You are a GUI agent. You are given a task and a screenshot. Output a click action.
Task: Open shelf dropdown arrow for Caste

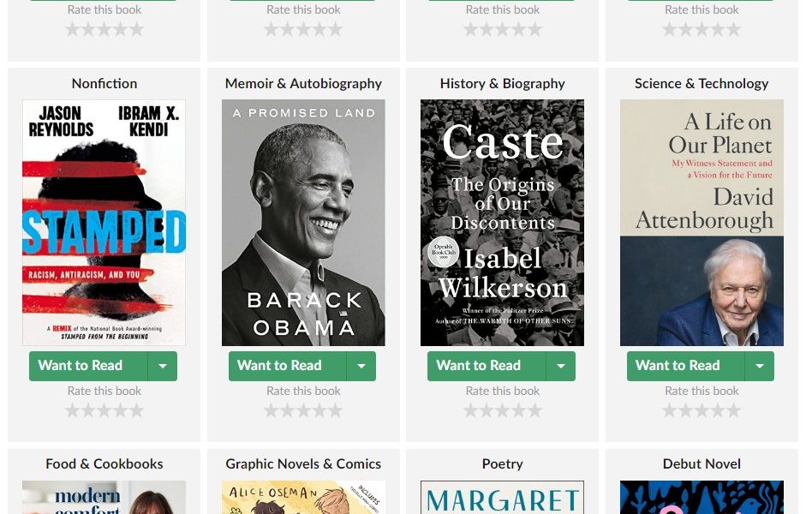561,366
